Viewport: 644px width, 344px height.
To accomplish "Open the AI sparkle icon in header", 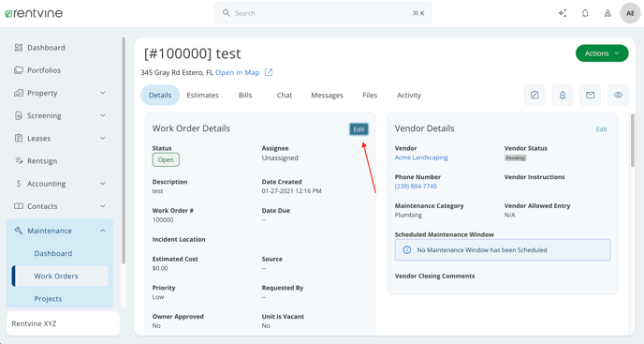I will [x=563, y=13].
